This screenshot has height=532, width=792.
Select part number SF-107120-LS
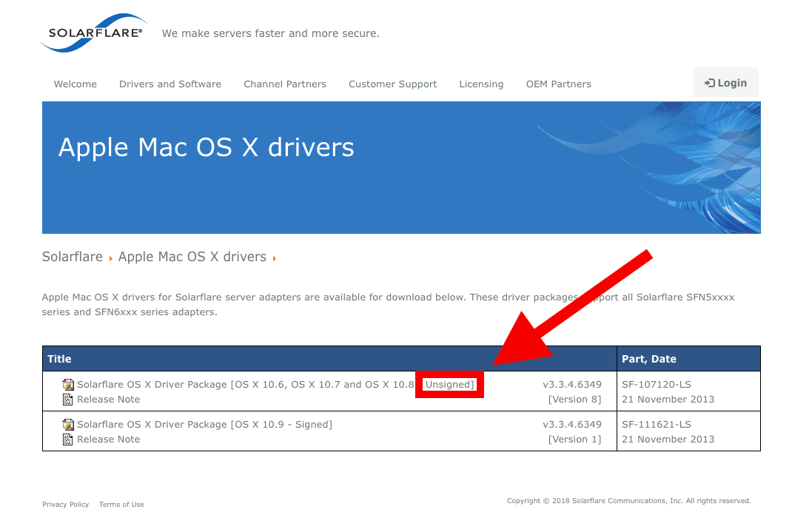pyautogui.click(x=656, y=385)
